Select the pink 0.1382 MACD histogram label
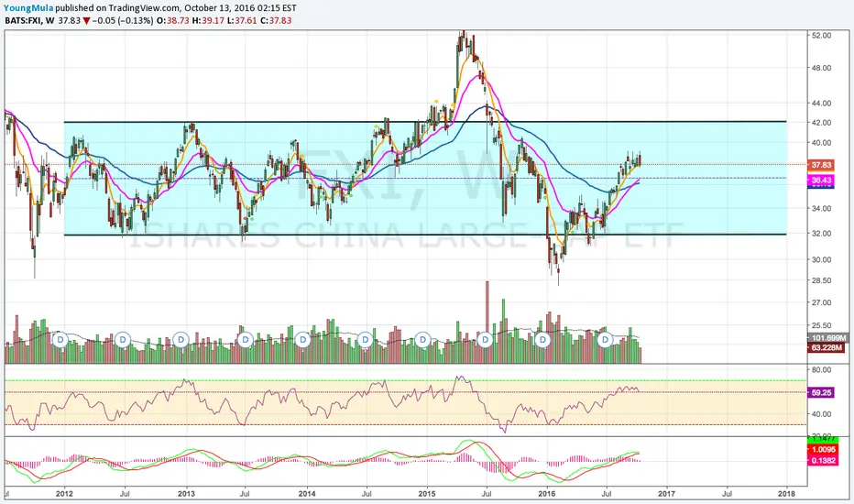 point(823,460)
